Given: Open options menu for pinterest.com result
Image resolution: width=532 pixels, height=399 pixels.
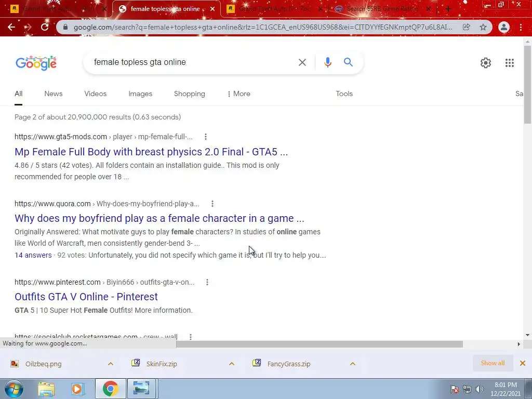Looking at the screenshot, I should pyautogui.click(x=207, y=282).
